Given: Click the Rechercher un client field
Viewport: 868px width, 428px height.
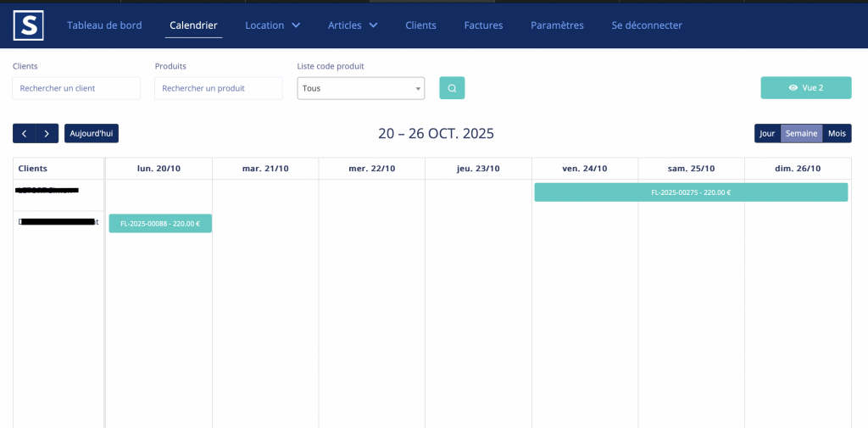Looking at the screenshot, I should (x=76, y=88).
